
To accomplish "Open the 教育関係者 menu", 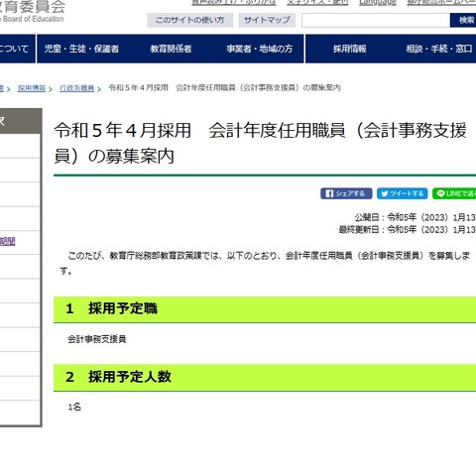I will [x=171, y=49].
